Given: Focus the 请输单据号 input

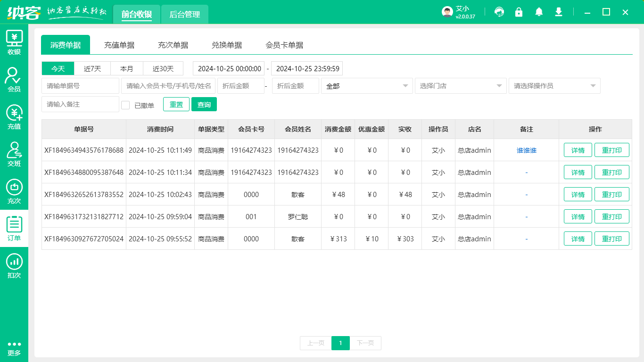Looking at the screenshot, I should [80, 86].
